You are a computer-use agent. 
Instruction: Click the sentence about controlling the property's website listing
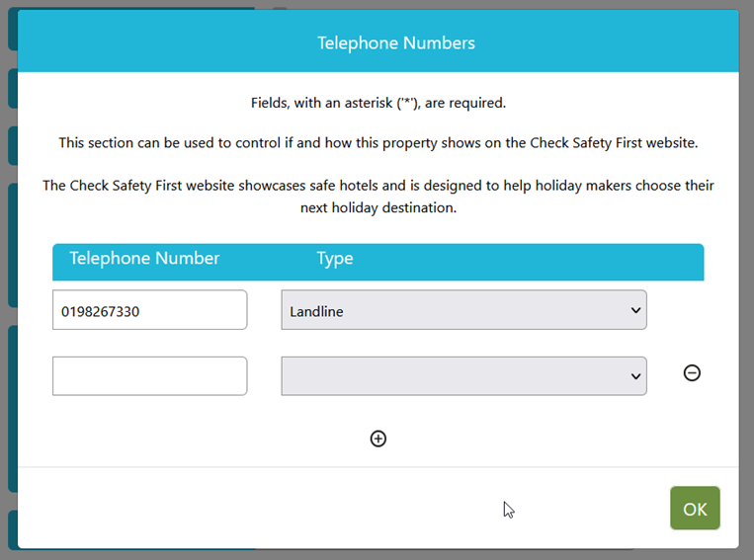(x=377, y=143)
